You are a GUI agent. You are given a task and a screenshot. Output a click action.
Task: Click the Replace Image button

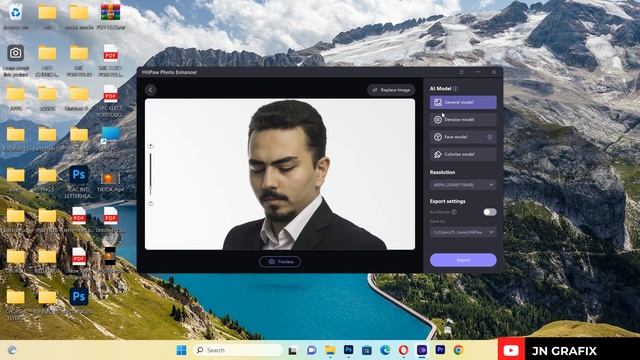click(x=391, y=90)
